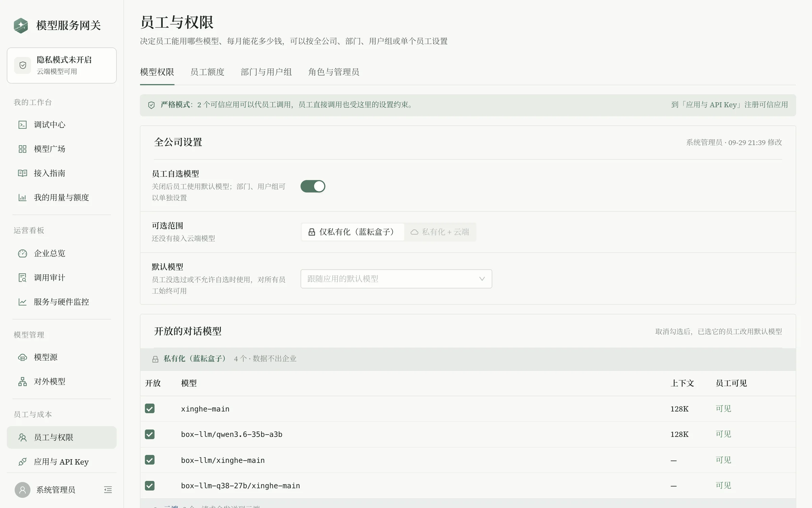Uncheck box-llm/qwen3.6-35b-a3b checkbox
The width and height of the screenshot is (812, 508).
coord(150,434)
